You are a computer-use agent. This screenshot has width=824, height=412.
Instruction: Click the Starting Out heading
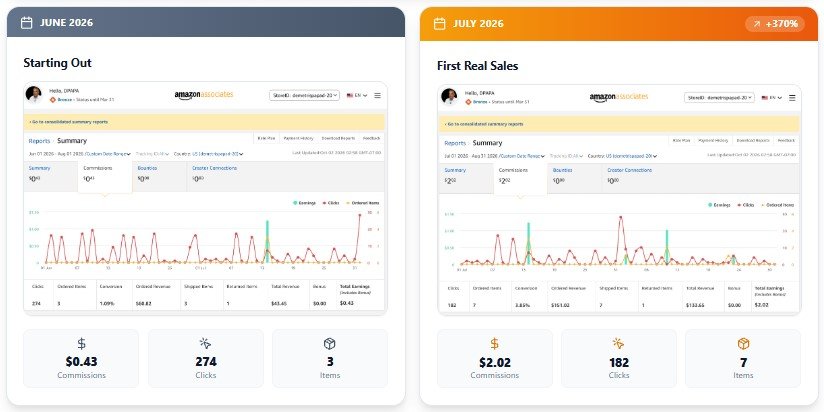point(57,63)
